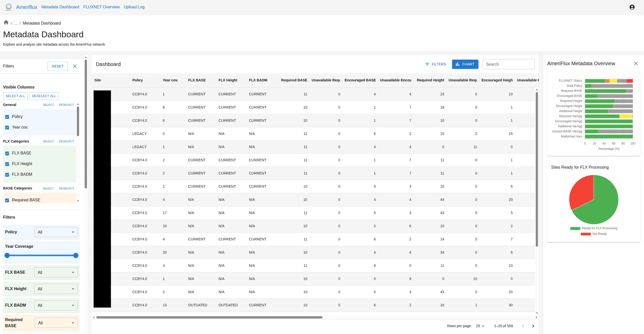Screen dimensions: 644x334
Task: Toggle the FLX Height column checkbox
Action: pos(7,164)
